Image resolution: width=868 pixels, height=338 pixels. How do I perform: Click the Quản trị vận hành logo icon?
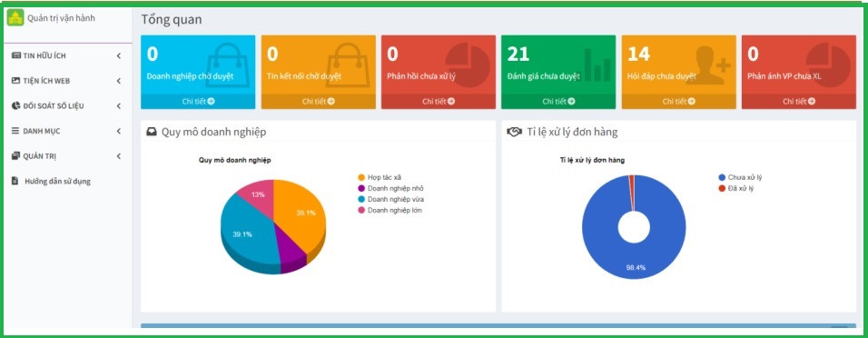coord(15,17)
